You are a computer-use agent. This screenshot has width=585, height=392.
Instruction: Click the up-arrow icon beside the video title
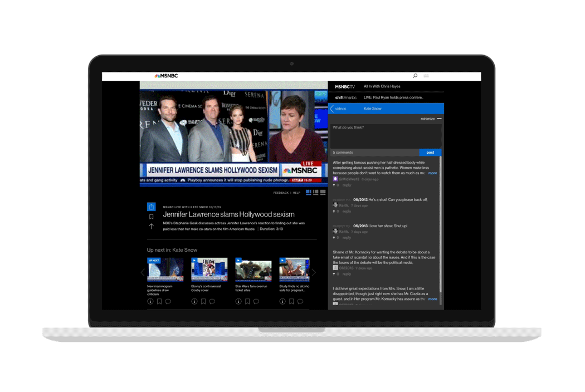(151, 226)
